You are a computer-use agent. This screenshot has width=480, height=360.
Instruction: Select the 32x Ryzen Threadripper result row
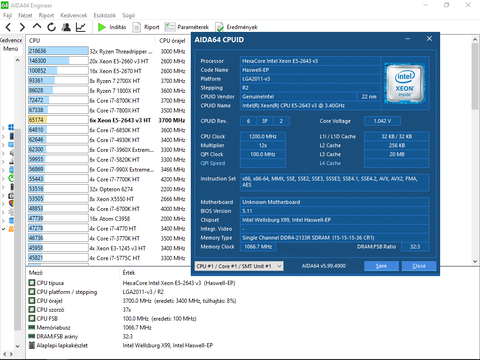tap(107, 51)
